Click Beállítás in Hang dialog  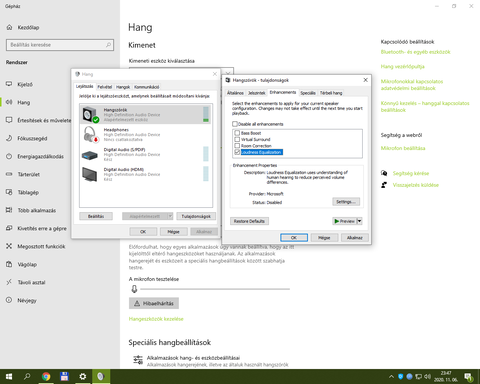pyautogui.click(x=96, y=216)
